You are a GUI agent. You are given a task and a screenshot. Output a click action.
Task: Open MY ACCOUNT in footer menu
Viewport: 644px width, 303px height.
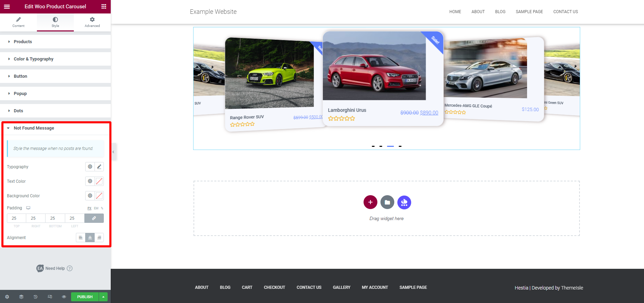coord(375,287)
